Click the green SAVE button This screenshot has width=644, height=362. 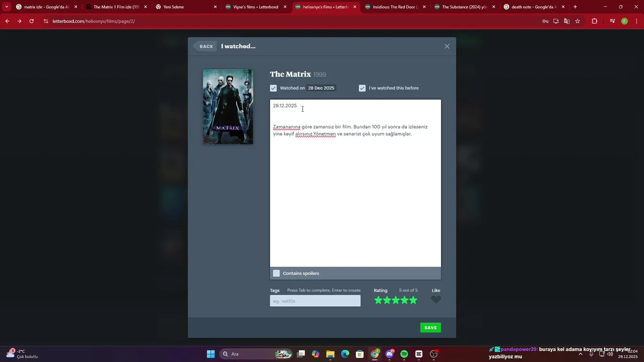pos(431,328)
